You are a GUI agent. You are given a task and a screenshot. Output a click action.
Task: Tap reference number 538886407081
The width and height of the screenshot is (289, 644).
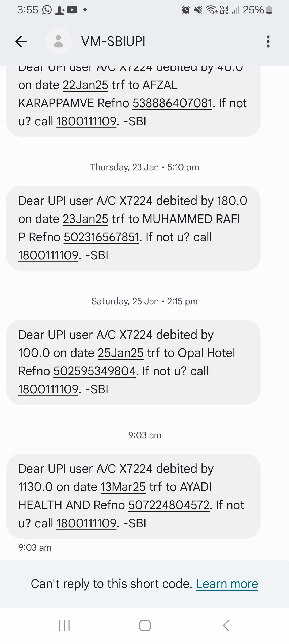coord(173,103)
